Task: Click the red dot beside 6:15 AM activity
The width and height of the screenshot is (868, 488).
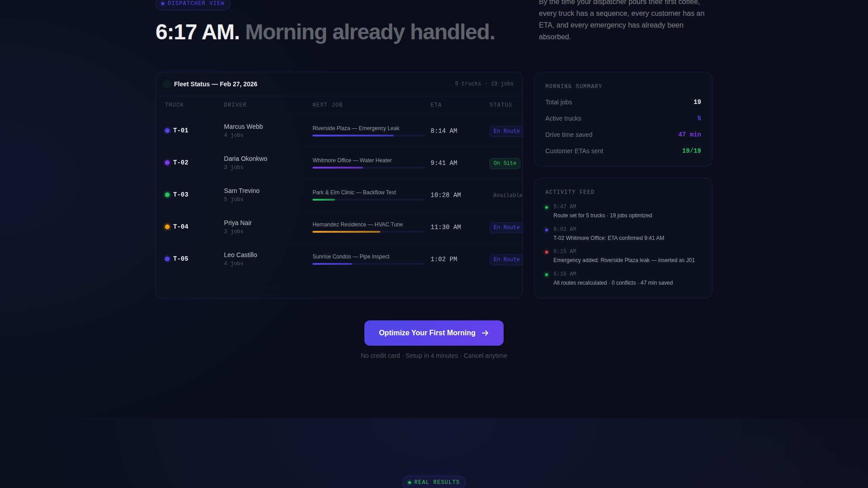Action: [x=547, y=252]
